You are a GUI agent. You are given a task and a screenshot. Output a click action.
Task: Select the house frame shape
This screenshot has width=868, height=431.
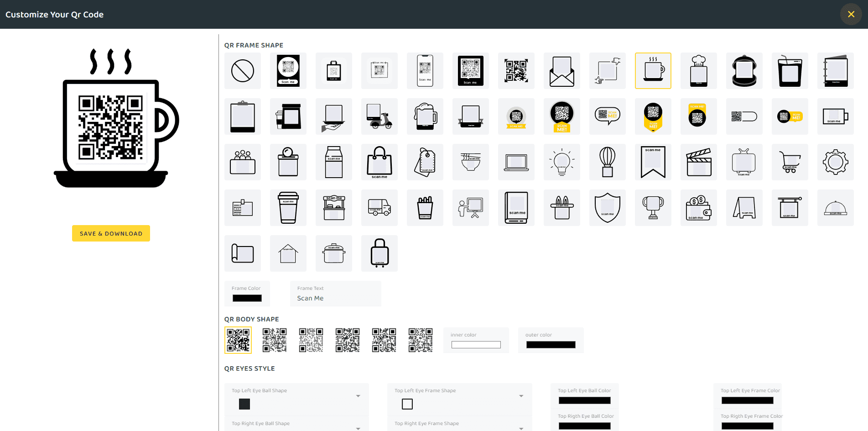288,253
